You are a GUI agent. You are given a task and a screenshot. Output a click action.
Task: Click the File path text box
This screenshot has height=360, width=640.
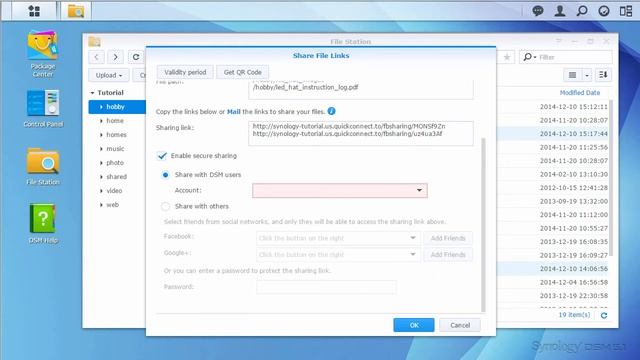point(361,90)
